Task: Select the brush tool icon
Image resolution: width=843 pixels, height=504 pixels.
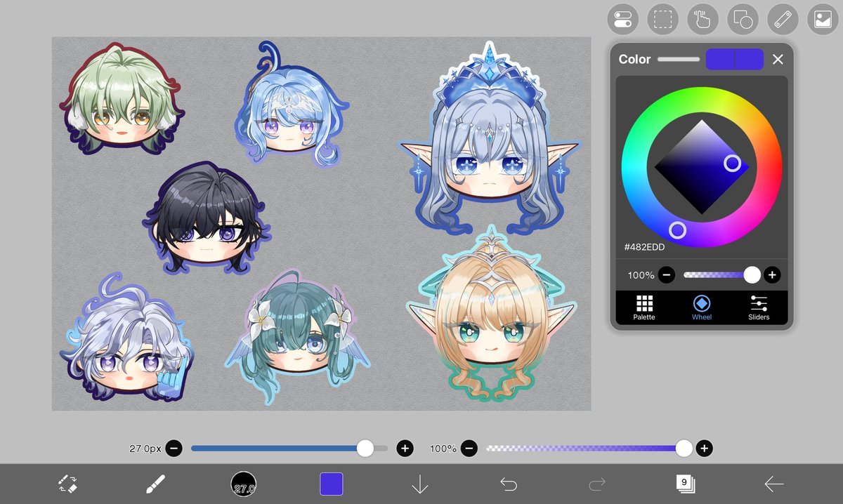Action: coord(155,484)
